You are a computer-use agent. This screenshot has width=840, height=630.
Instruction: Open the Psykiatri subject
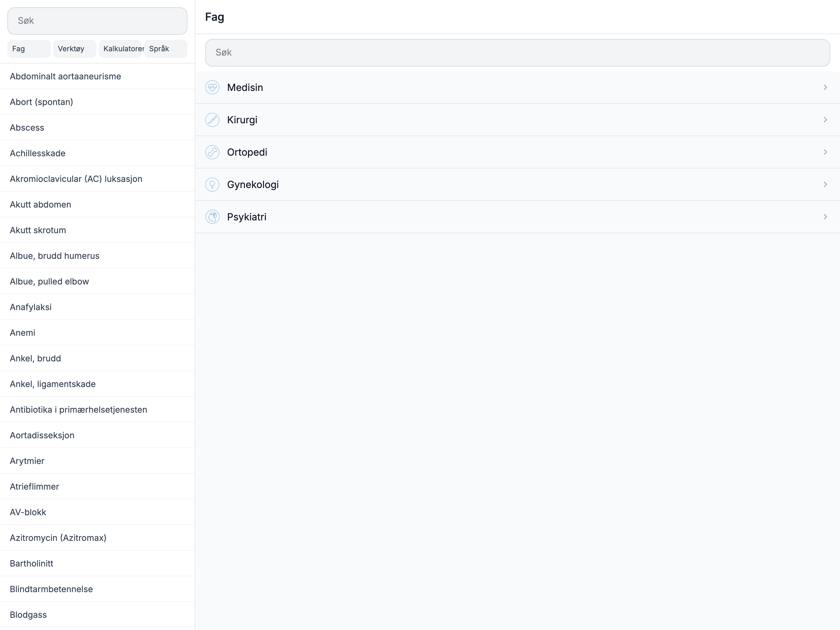click(517, 217)
